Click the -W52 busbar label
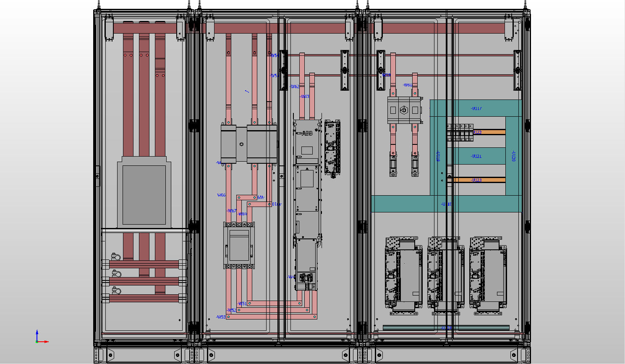 [232, 310]
